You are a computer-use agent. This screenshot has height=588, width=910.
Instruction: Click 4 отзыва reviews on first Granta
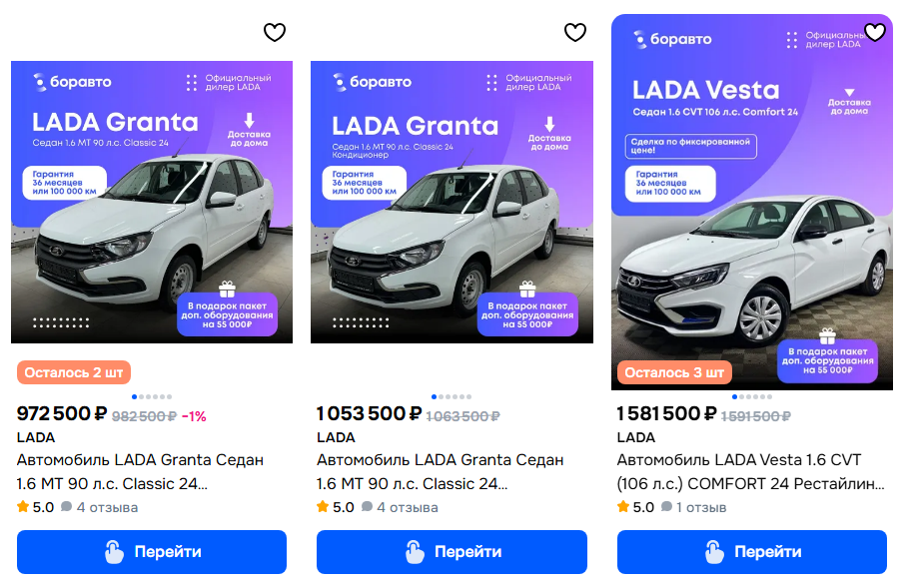point(107,507)
